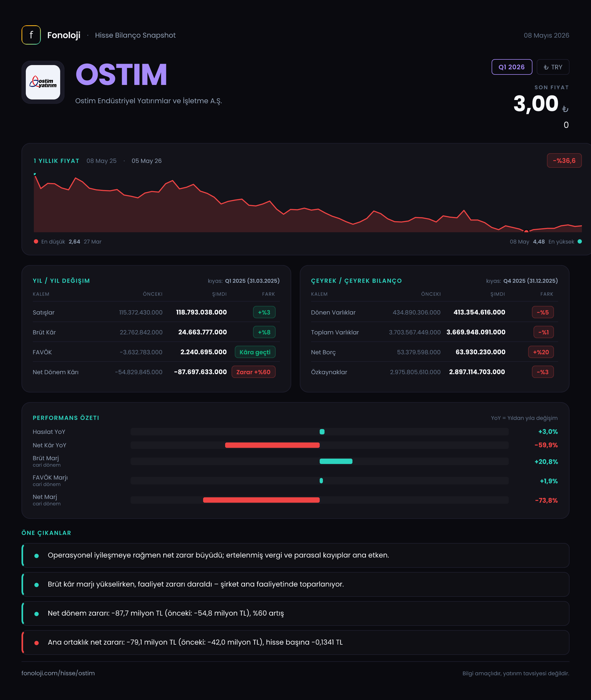The image size is (591, 700).
Task: Click the +%3 Satışlar change badge
Action: 264,312
